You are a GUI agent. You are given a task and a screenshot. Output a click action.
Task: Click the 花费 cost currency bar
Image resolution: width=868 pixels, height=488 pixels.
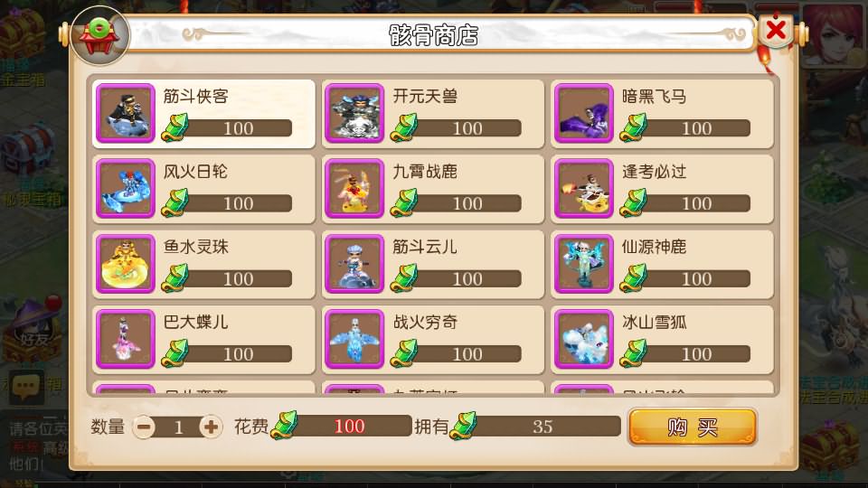point(342,426)
